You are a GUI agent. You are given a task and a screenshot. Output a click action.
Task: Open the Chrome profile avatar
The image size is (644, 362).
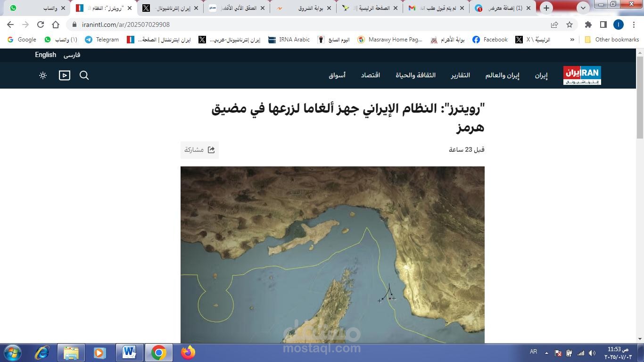(x=619, y=25)
